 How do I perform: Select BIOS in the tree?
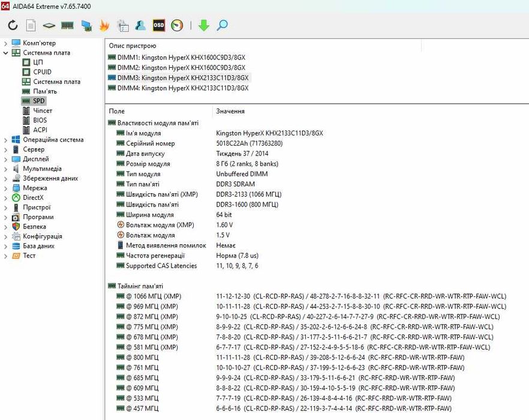40,120
